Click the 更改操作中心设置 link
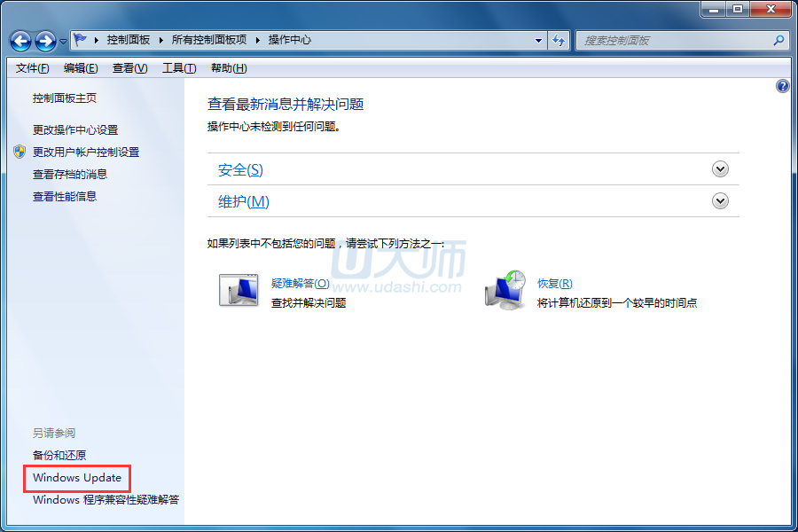Screen dimensions: 798x532 tap(75, 129)
